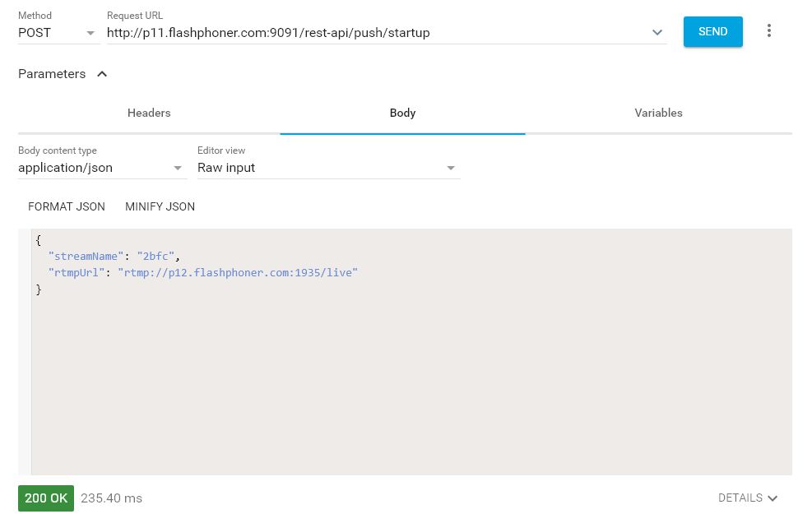The image size is (812, 514).
Task: Open the Method dropdown showing POST
Action: (x=58, y=33)
